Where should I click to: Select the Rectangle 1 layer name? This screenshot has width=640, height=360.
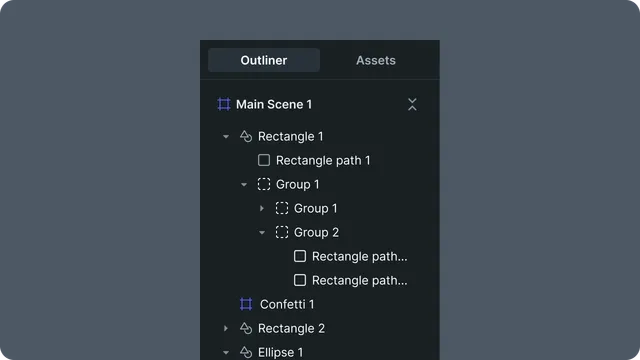point(290,136)
